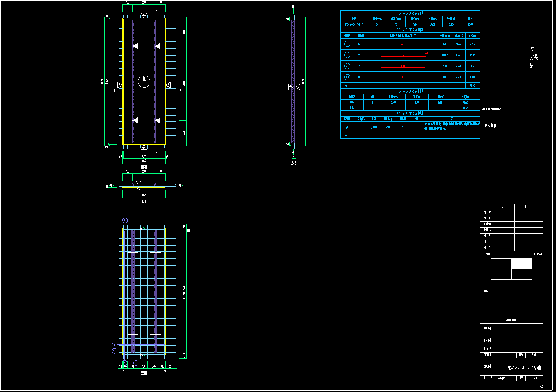The image size is (556, 392).
Task: Click the "0.591" weight cell
Action: click(470, 24)
